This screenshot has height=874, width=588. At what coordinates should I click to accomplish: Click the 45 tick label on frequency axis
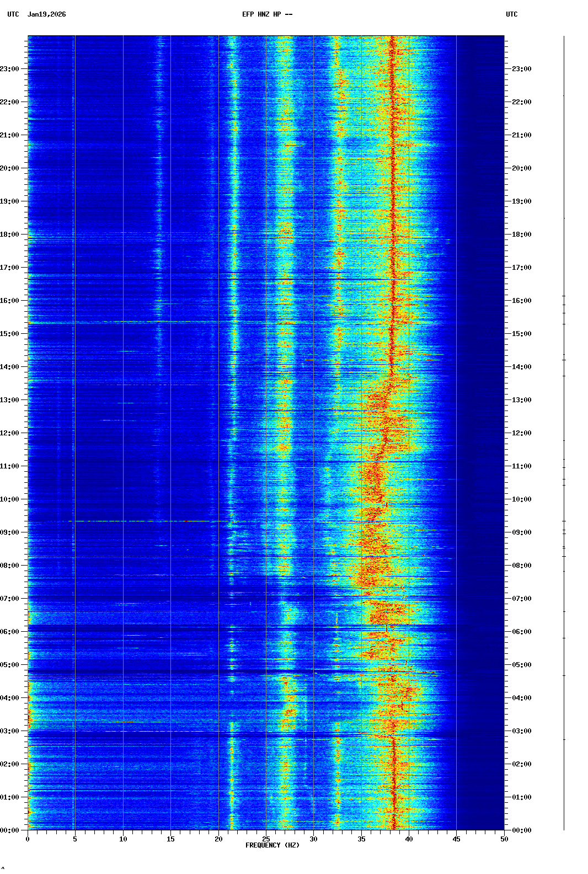pos(456,839)
